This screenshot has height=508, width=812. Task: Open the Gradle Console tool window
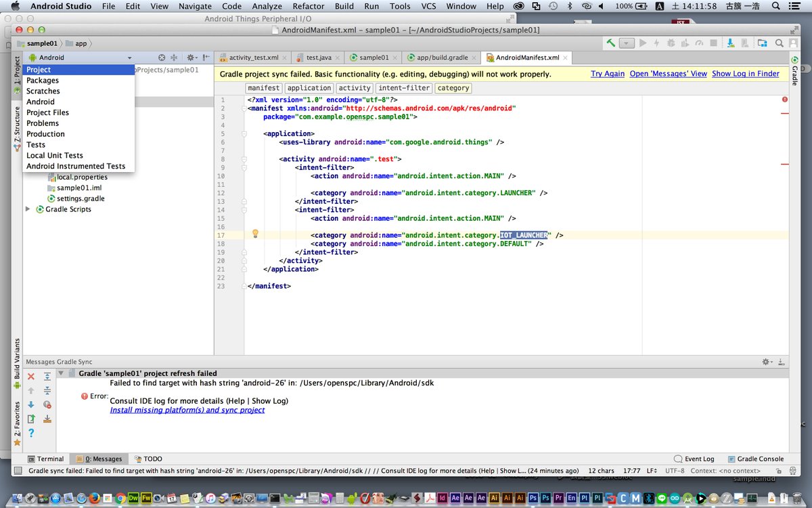(x=755, y=459)
